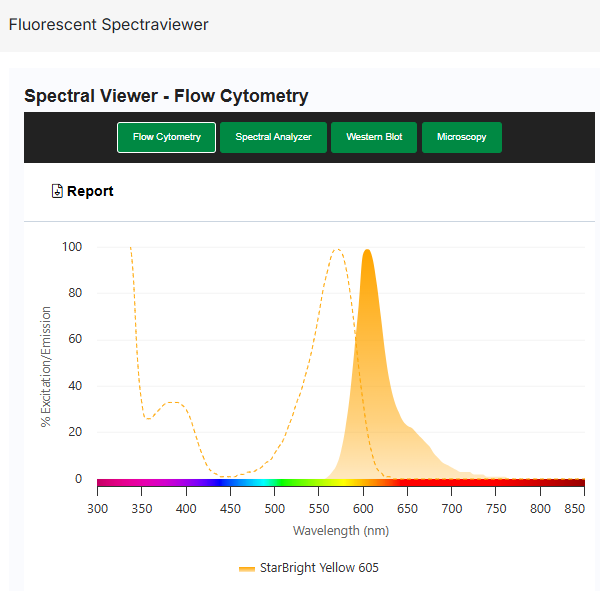
Task: Select the Wavelength (nm) axis title
Action: [x=340, y=530]
